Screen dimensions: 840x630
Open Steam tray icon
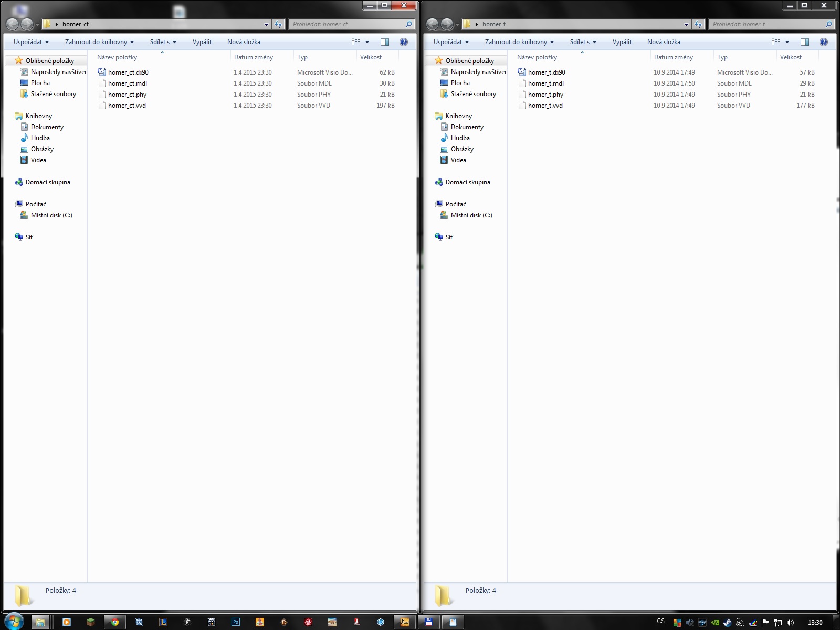click(727, 623)
